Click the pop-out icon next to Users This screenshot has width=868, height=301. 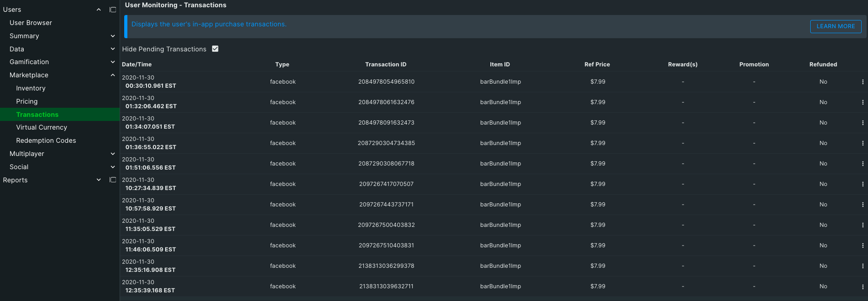click(113, 10)
